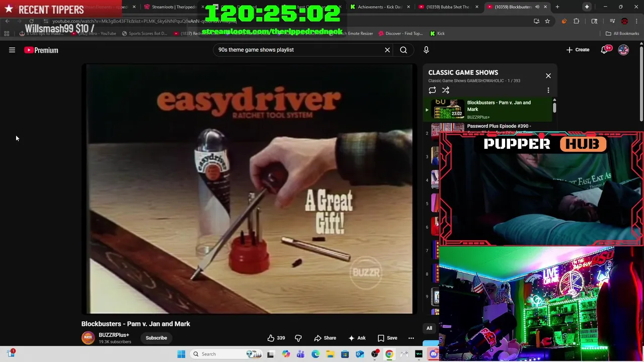The width and height of the screenshot is (644, 362).
Task: Close the Blockbusters browser tab
Action: (x=545, y=7)
